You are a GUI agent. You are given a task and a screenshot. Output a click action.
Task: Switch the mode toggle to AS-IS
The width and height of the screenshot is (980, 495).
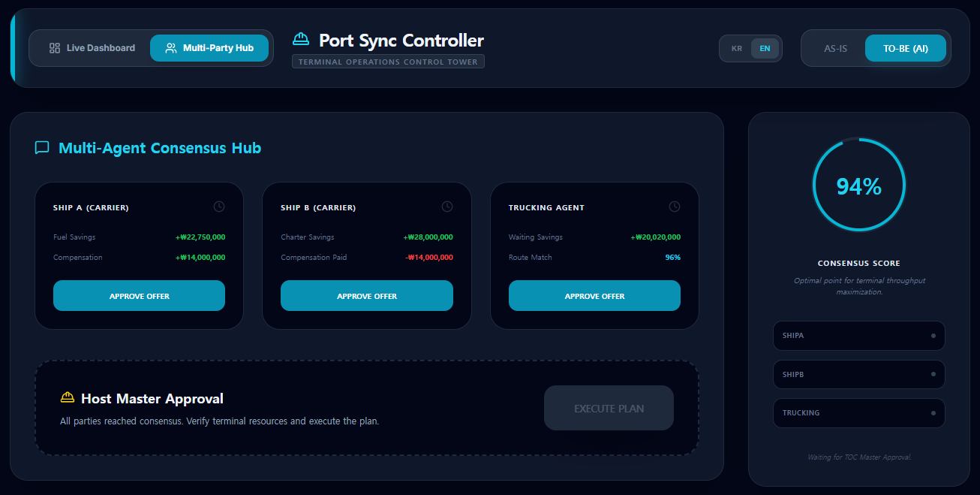tap(834, 47)
